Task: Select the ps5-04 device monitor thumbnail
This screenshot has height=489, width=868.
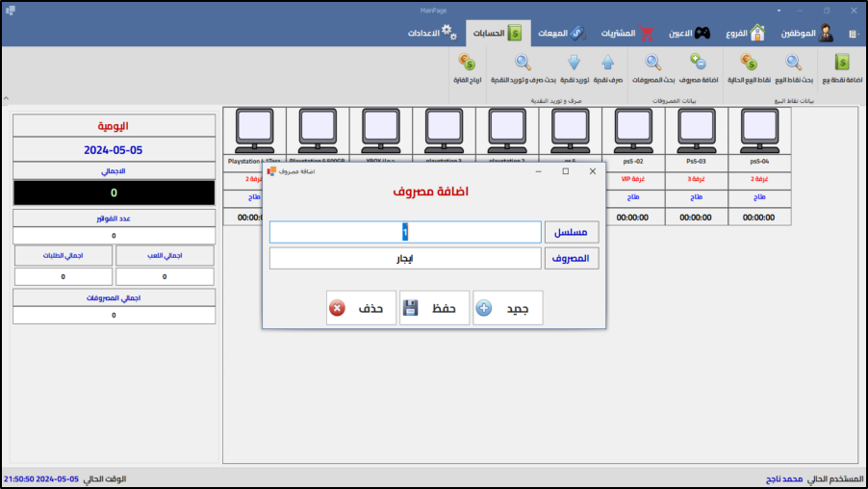Action: (759, 129)
